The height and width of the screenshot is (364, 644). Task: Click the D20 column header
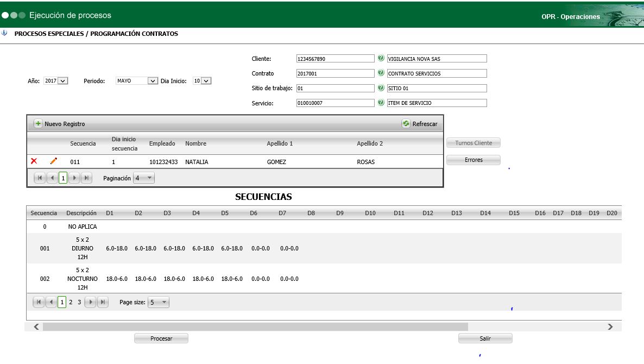point(611,213)
